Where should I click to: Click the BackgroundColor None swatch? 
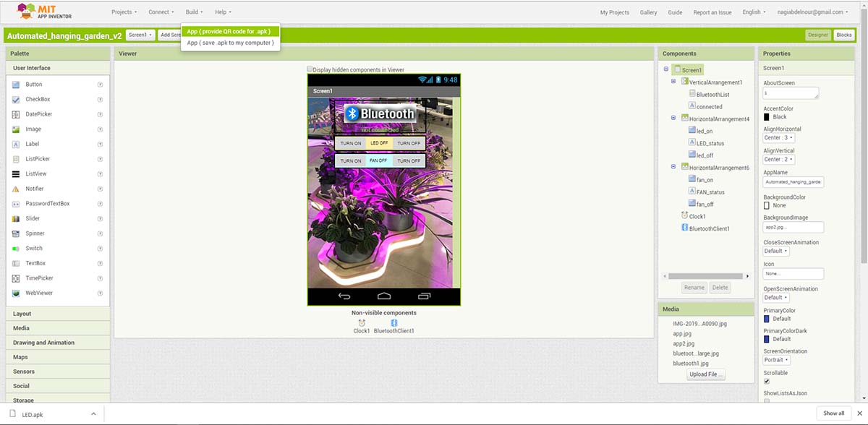[767, 205]
